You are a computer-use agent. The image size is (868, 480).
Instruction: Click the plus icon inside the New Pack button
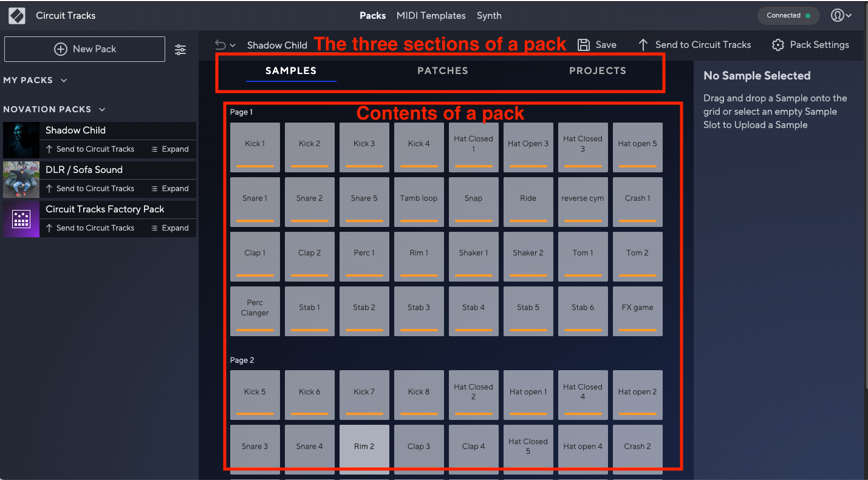(61, 49)
